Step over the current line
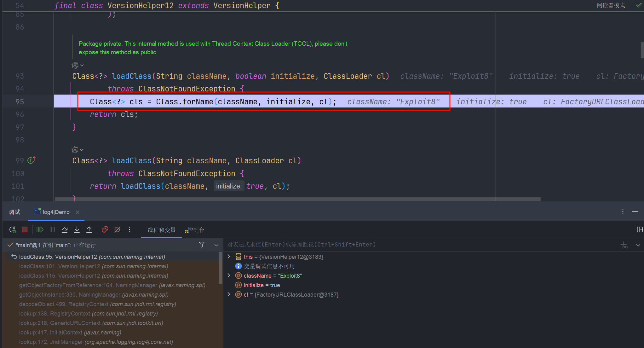The width and height of the screenshot is (644, 348). (x=65, y=230)
